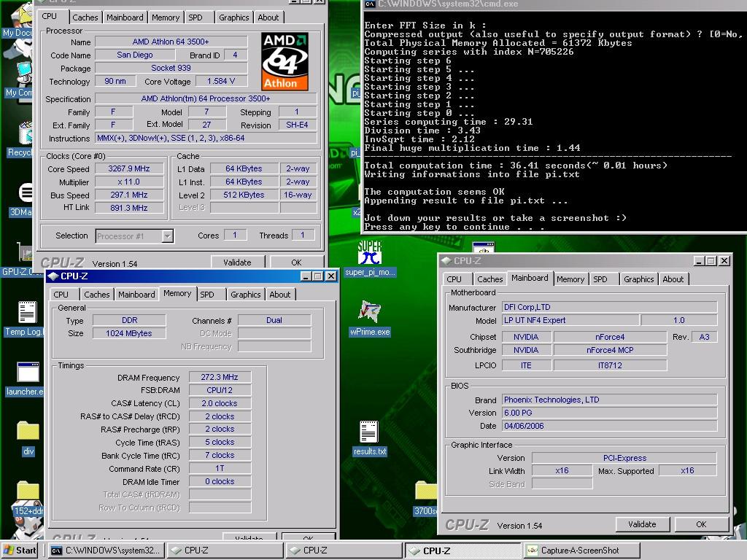Select About tab in Mainboard window
Viewport: 747px width, 560px height.
(673, 279)
